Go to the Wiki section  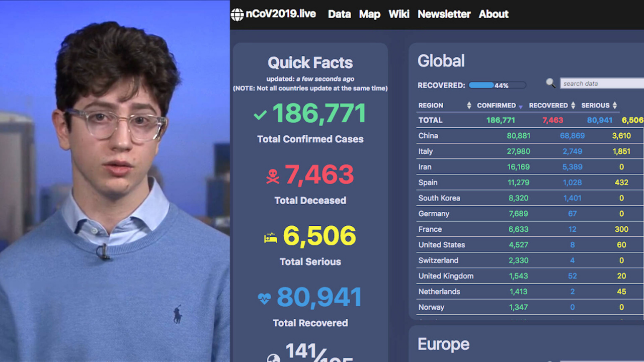click(399, 14)
